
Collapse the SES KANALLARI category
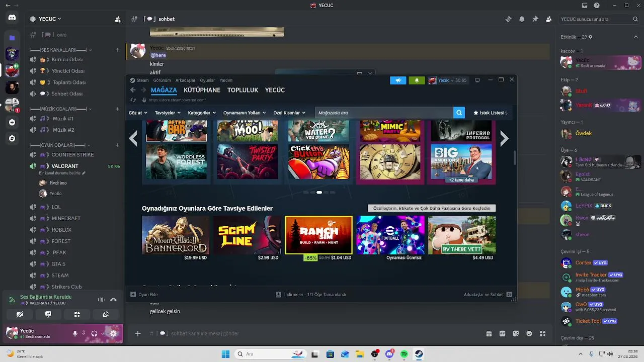[x=60, y=50]
